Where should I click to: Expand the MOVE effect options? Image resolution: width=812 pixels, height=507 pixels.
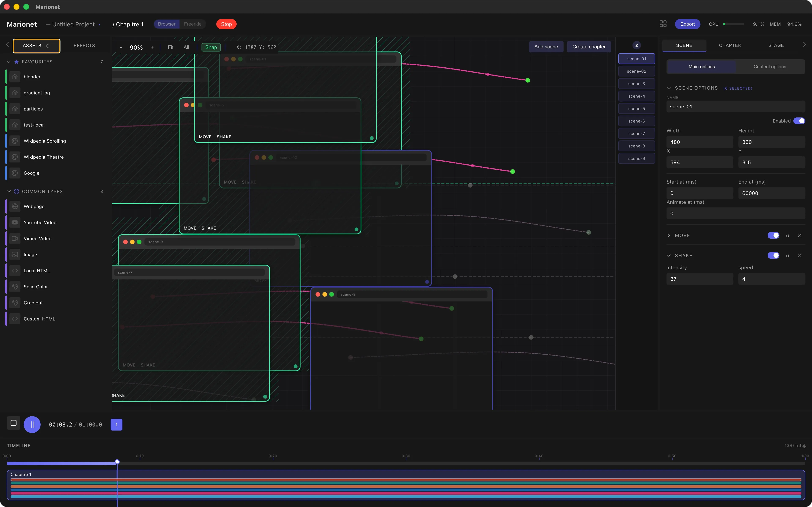pyautogui.click(x=669, y=235)
